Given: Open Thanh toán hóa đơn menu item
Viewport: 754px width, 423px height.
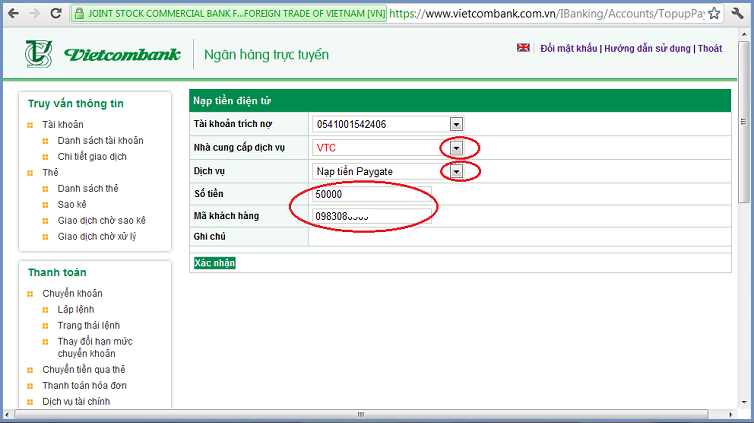Looking at the screenshot, I should 84,386.
